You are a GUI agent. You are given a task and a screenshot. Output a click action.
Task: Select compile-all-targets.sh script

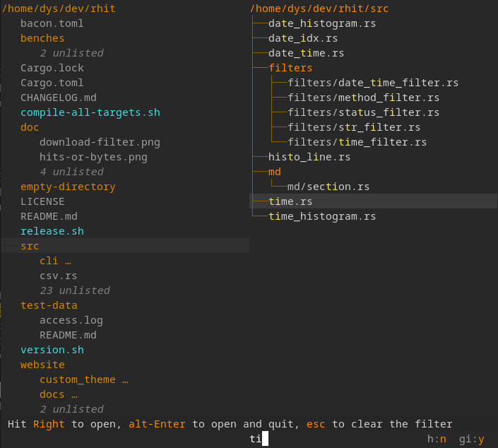coord(90,112)
